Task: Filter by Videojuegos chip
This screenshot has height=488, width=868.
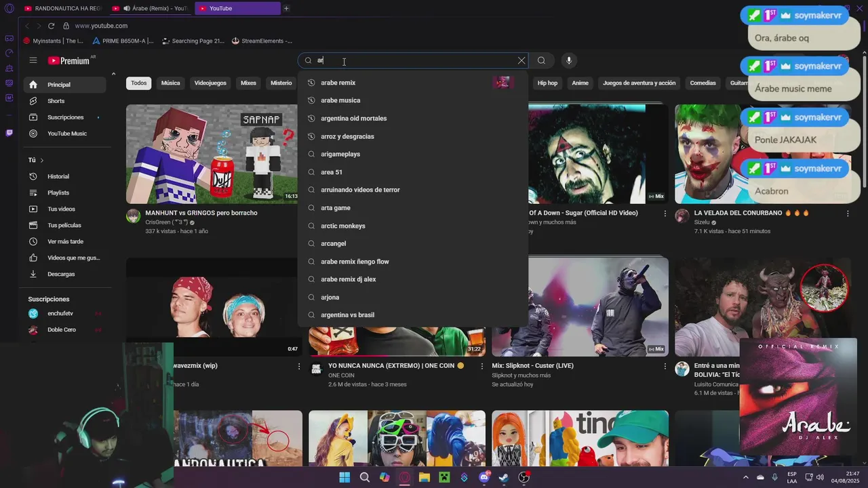Action: click(210, 83)
